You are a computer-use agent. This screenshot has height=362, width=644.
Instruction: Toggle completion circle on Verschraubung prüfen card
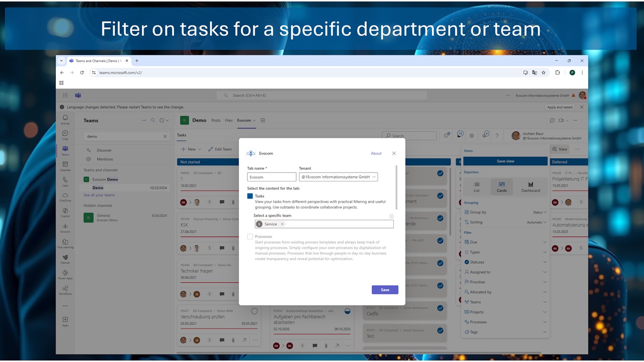[x=254, y=311]
